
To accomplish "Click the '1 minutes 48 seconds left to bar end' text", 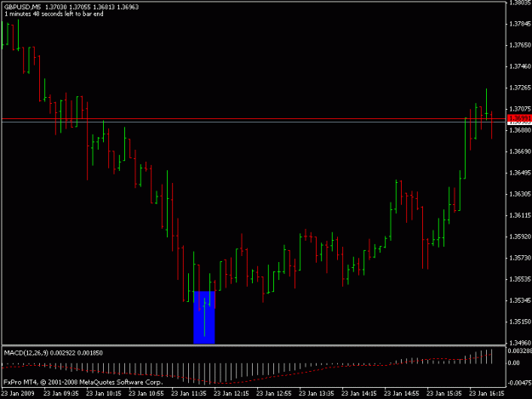I will pos(54,14).
